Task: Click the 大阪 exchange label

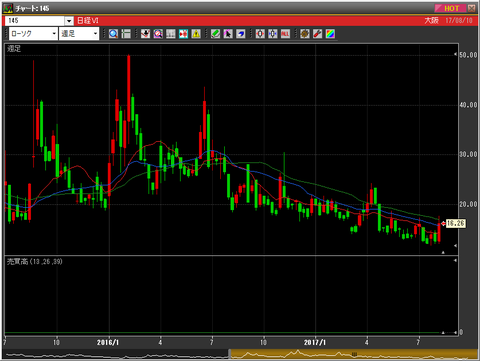Action: coord(431,21)
